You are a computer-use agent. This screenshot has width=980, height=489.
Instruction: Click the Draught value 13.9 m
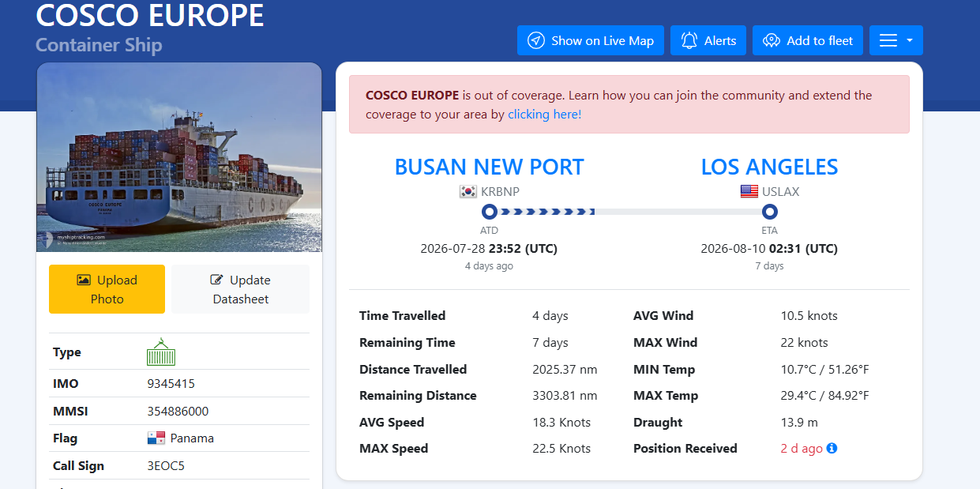pos(799,422)
